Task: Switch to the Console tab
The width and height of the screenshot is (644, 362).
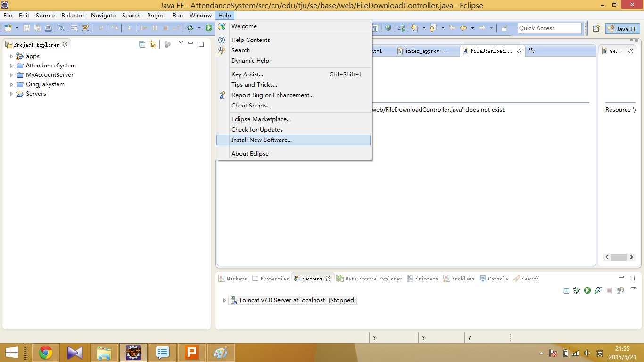Action: 494,279
